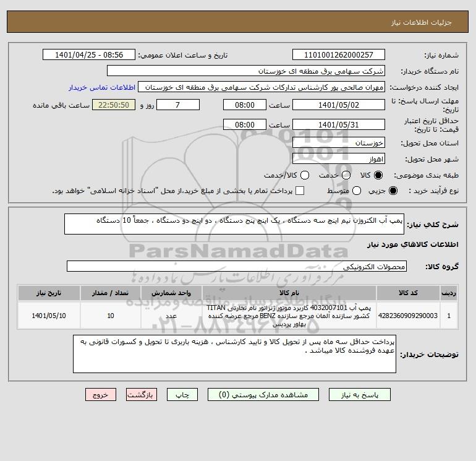
Task: Click the buyer notes text area
Action: pyautogui.click(x=234, y=354)
